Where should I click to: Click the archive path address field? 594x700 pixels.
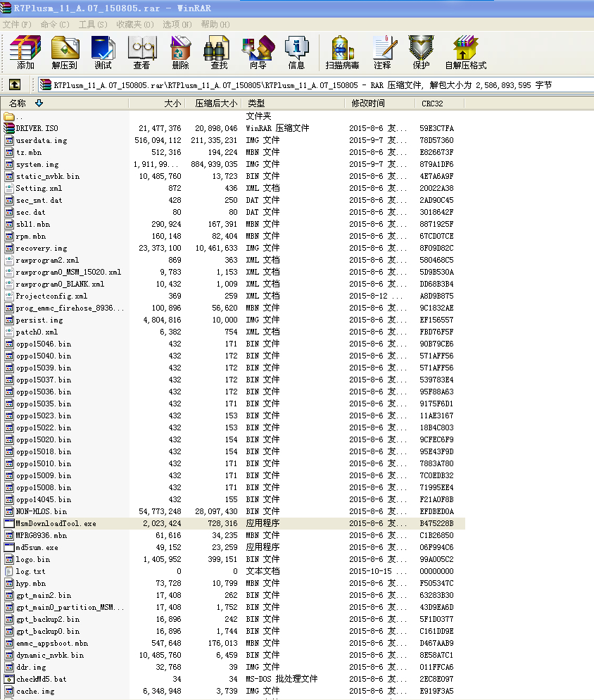[315, 85]
